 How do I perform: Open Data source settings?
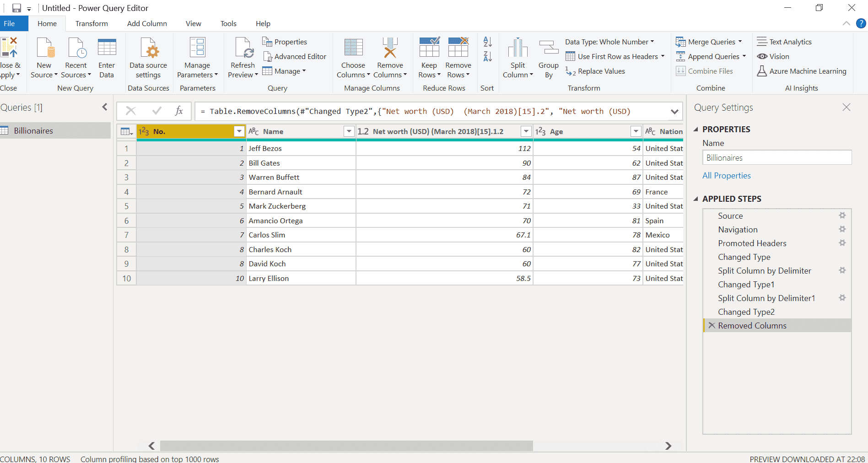pos(148,58)
